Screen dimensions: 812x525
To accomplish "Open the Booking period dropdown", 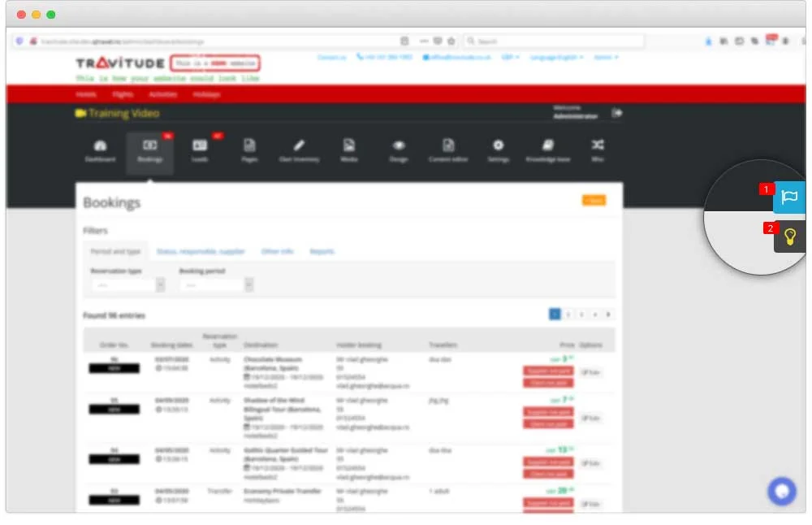I will [x=215, y=285].
